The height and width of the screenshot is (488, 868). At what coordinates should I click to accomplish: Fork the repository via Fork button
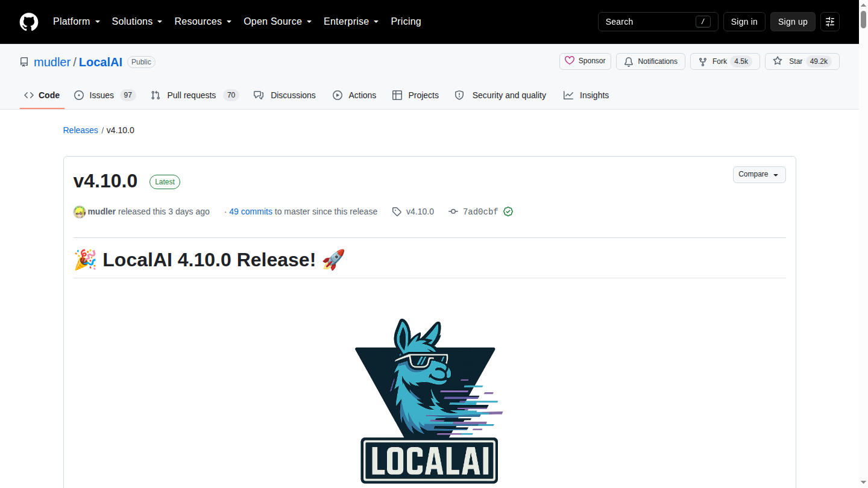pos(725,61)
